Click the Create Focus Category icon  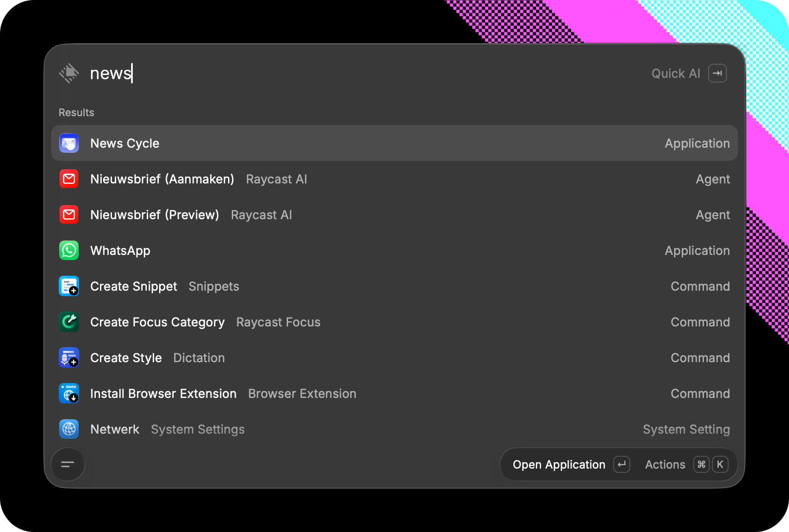click(x=69, y=322)
